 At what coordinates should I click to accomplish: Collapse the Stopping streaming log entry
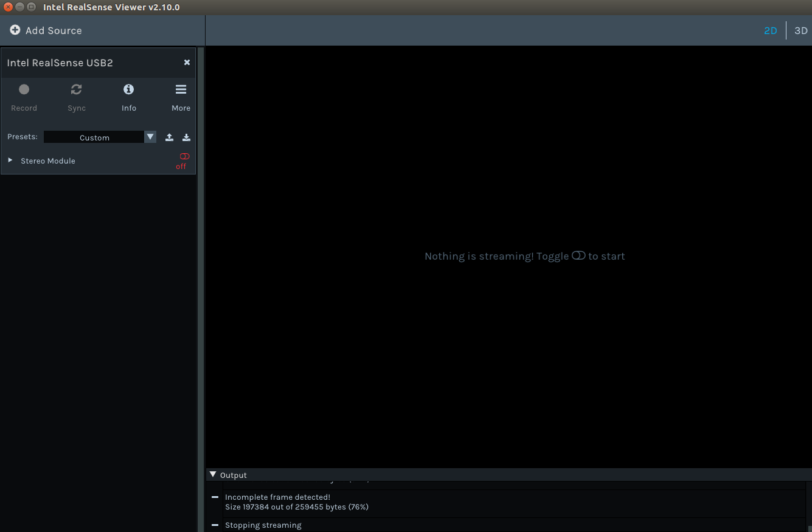pos(215,525)
